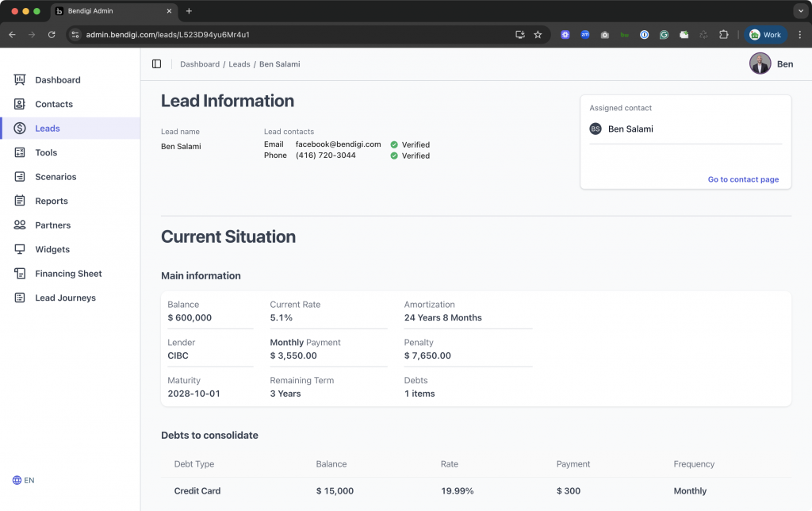This screenshot has width=812, height=511.
Task: Bookmark this page with star icon
Action: point(538,35)
